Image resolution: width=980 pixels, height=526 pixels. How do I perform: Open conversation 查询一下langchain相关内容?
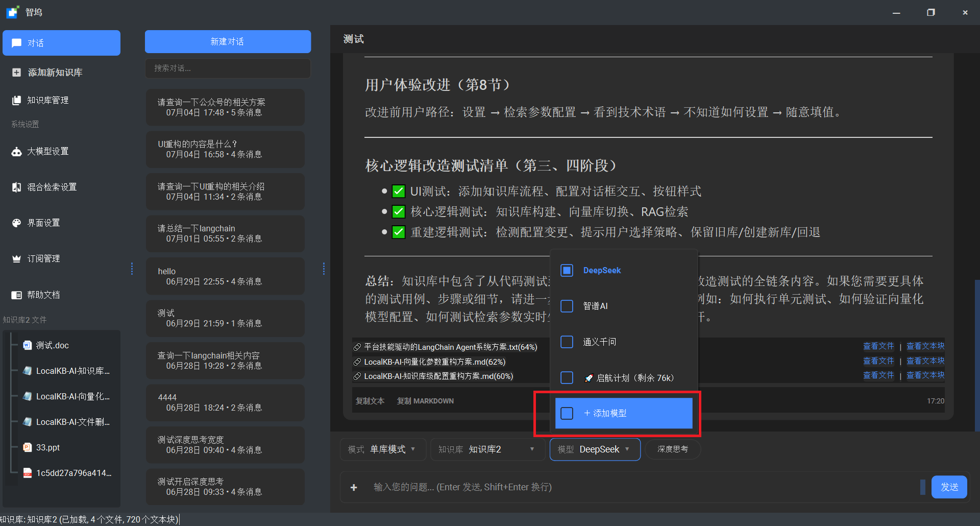pyautogui.click(x=225, y=361)
